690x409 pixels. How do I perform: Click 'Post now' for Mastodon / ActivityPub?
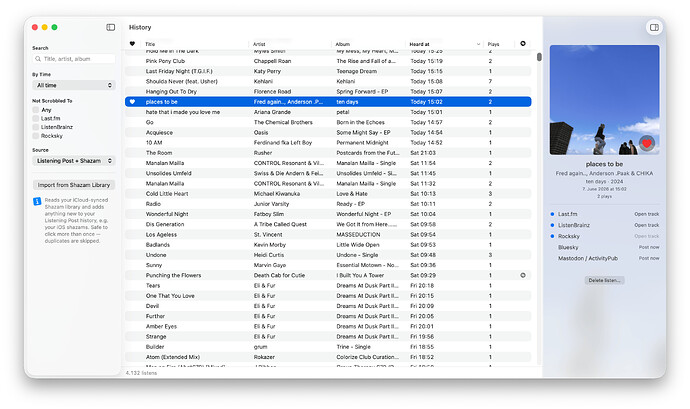pos(649,258)
